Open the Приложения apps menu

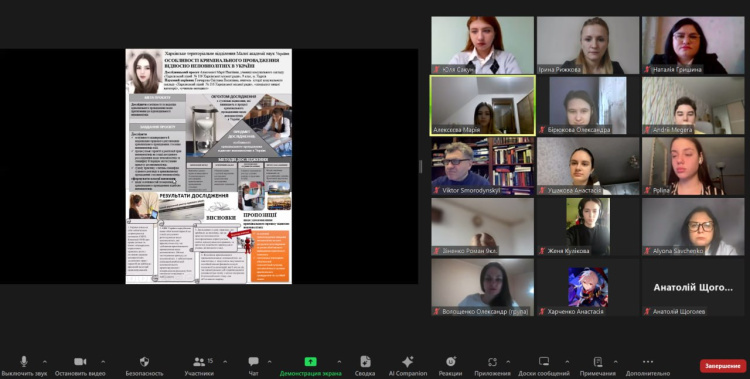492,362
